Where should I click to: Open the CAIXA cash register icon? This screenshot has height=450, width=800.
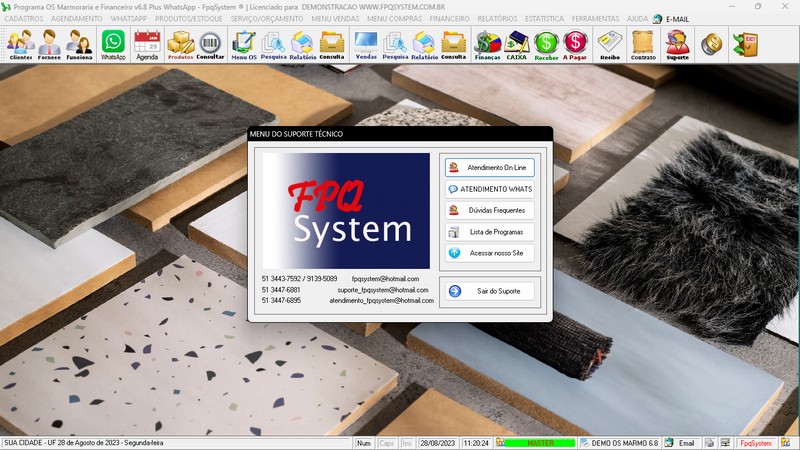point(516,45)
